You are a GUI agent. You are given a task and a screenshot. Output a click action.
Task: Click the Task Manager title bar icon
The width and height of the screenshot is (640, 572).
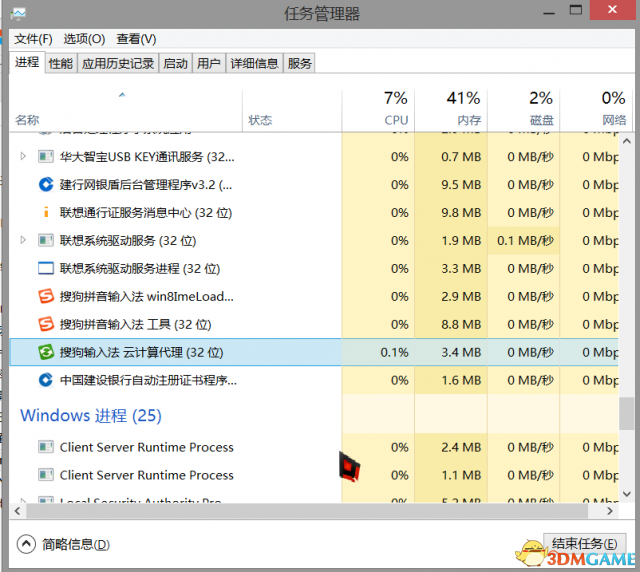coord(18,13)
